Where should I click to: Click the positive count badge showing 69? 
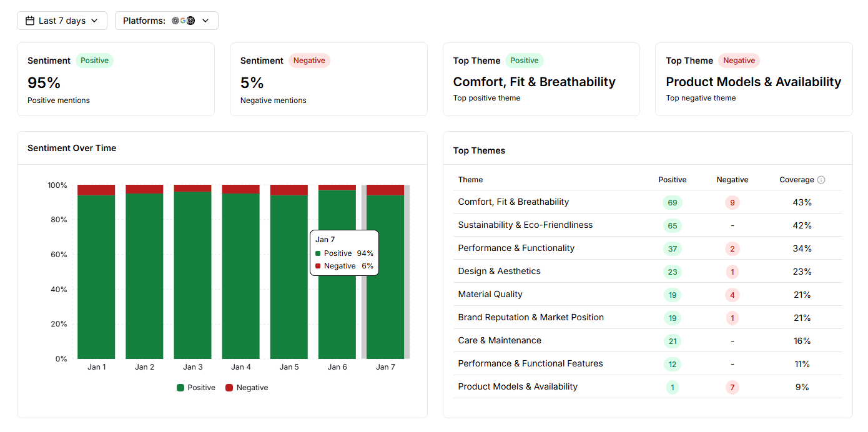point(672,202)
